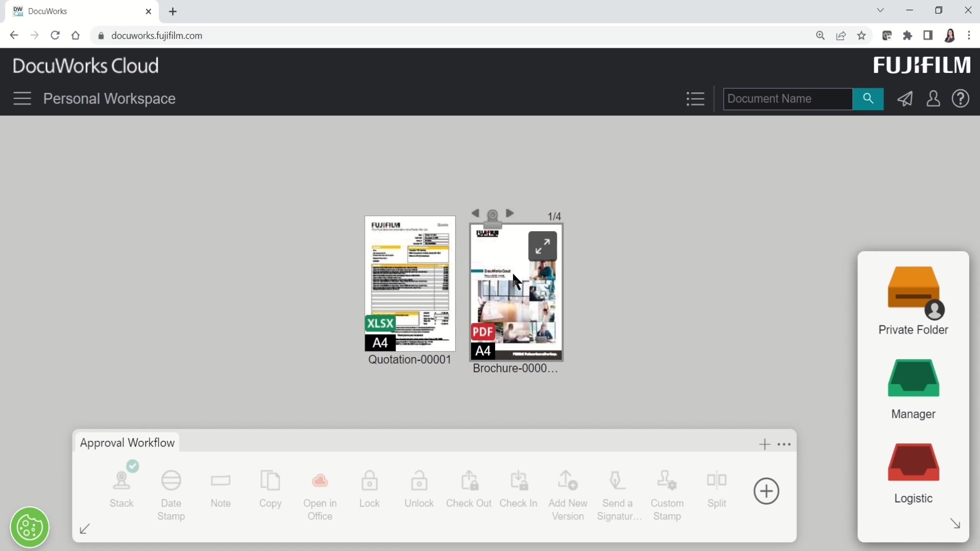Click the DocuWorks Cloud logo
Screen dimensions: 980x551
click(86, 66)
